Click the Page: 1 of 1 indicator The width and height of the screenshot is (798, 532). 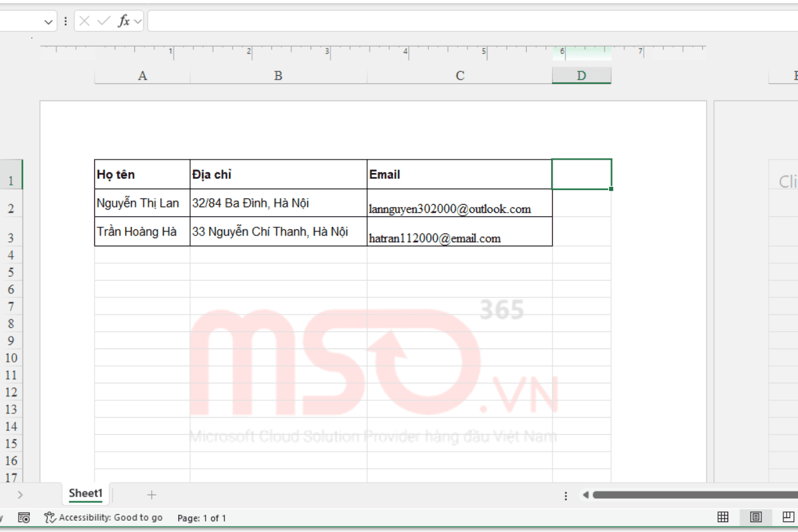tap(201, 517)
